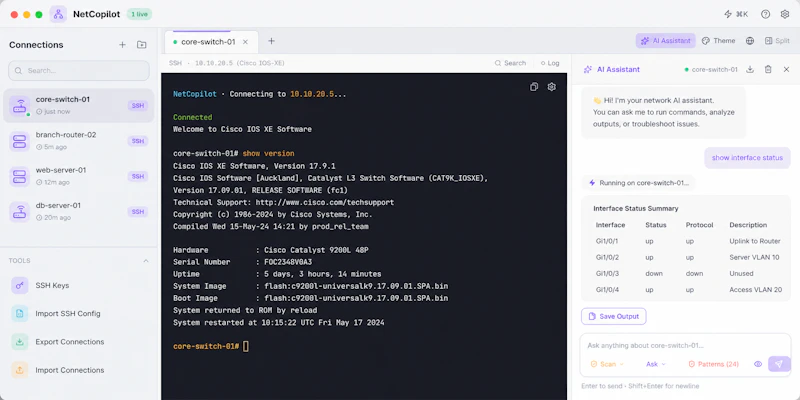The width and height of the screenshot is (800, 400).
Task: Open a new terminal tab
Action: coord(271,41)
